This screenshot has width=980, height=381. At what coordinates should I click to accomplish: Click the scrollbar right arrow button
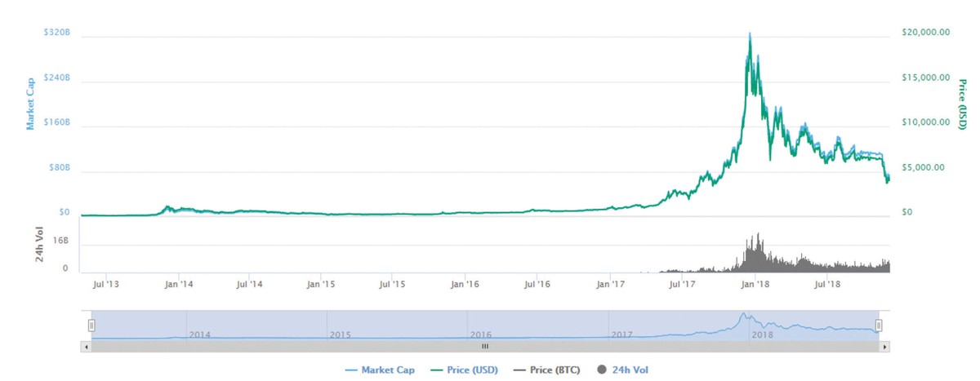click(x=885, y=347)
